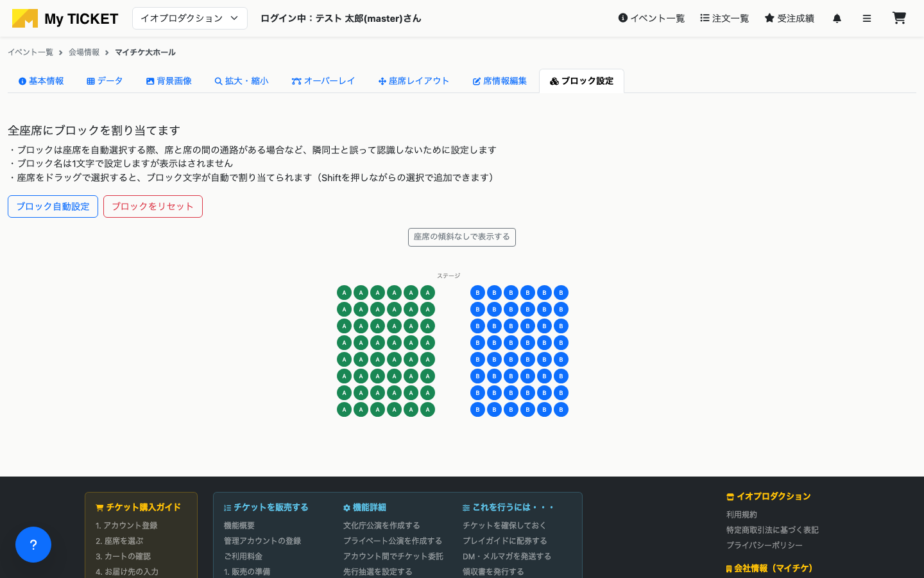Click the ステージ label above the seats
The height and width of the screenshot is (578, 924).
pyautogui.click(x=449, y=276)
